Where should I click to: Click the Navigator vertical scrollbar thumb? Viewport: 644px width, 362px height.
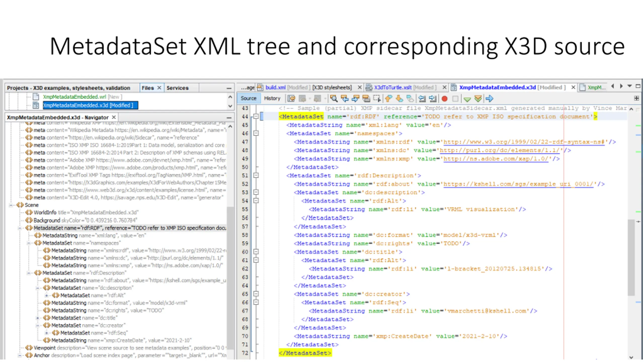click(x=230, y=278)
